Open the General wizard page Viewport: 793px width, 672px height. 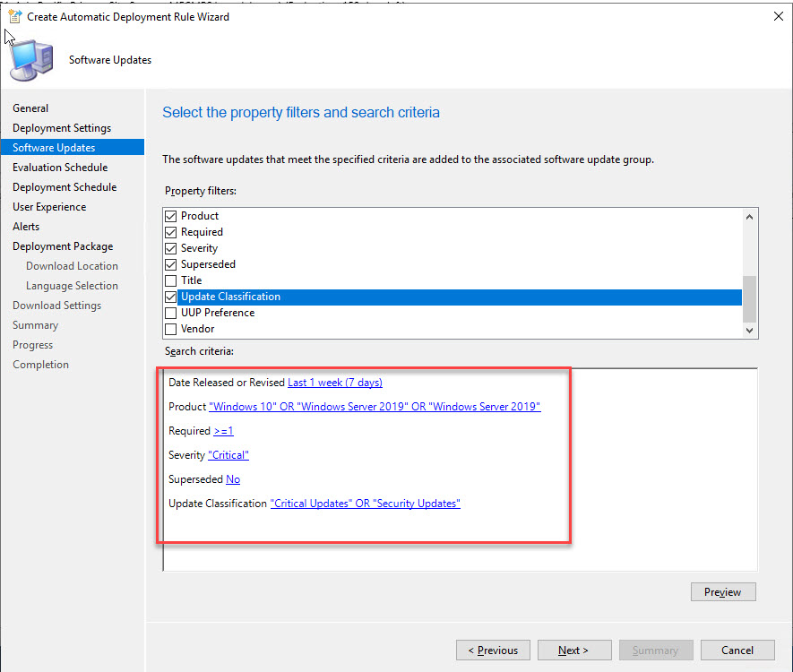(x=30, y=108)
